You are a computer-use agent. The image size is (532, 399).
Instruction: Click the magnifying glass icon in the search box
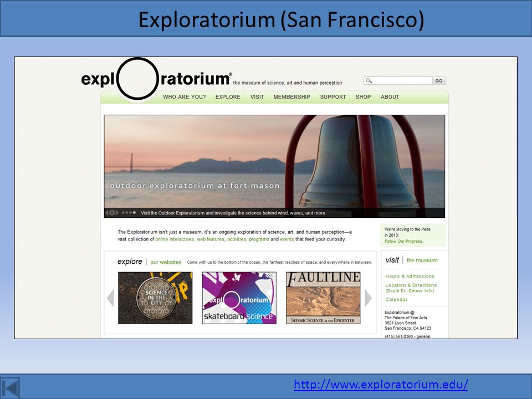[369, 80]
